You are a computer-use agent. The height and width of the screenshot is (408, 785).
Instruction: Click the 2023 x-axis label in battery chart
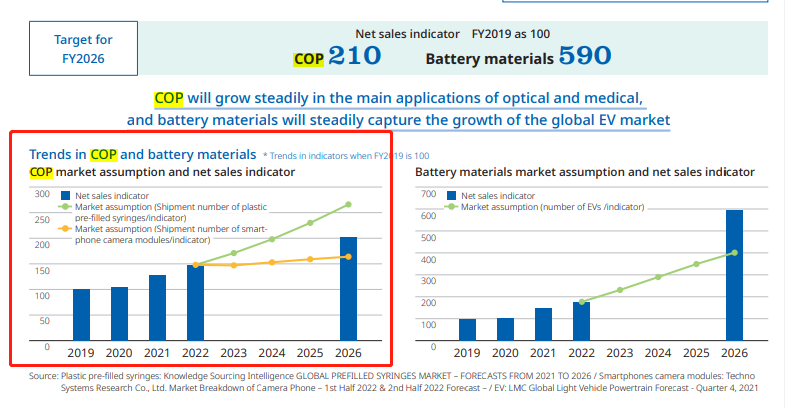(620, 353)
